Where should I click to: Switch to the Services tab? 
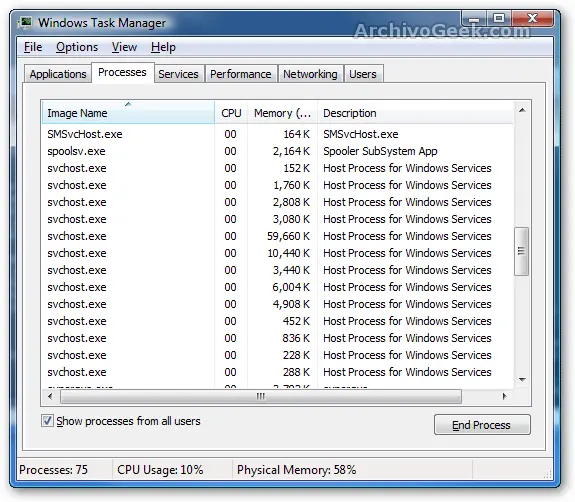(178, 74)
